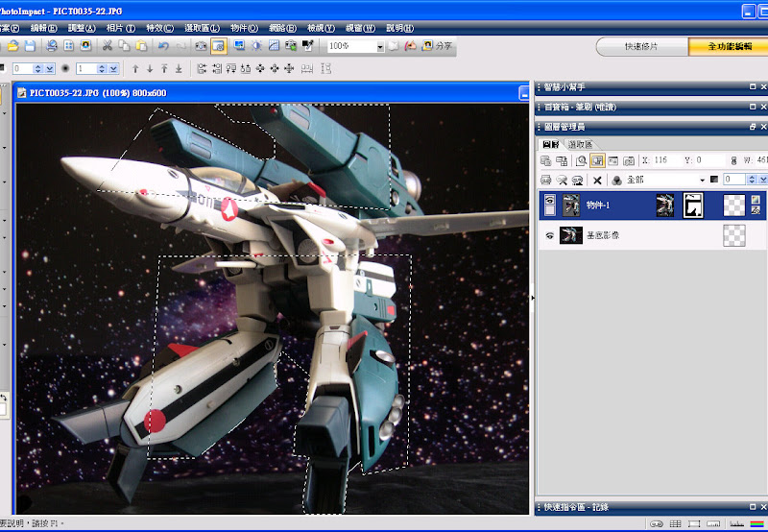This screenshot has height=532, width=768.
Task: Click the black soft-edge circle swatch in toolbar
Action: click(x=65, y=69)
